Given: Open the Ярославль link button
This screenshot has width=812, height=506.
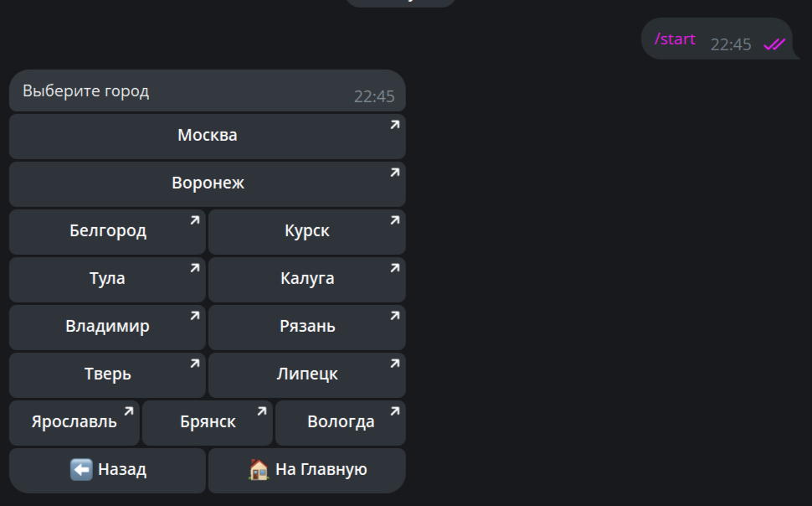Looking at the screenshot, I should coord(75,422).
